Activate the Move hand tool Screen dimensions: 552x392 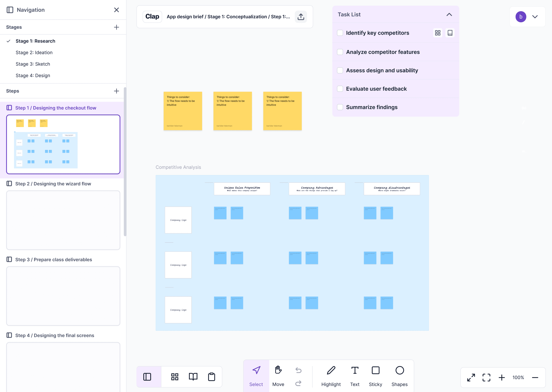tap(278, 375)
